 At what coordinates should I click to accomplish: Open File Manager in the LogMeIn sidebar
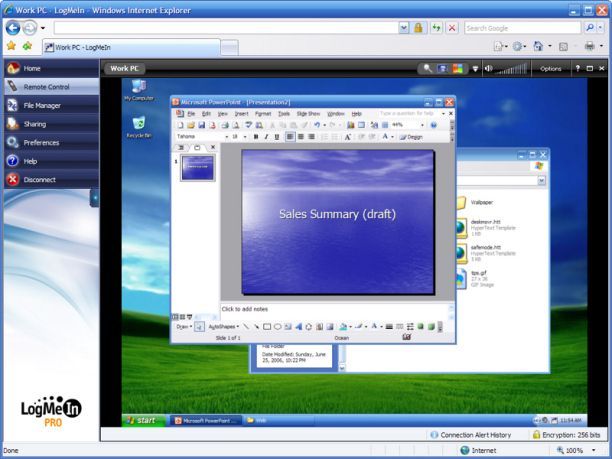pyautogui.click(x=51, y=105)
